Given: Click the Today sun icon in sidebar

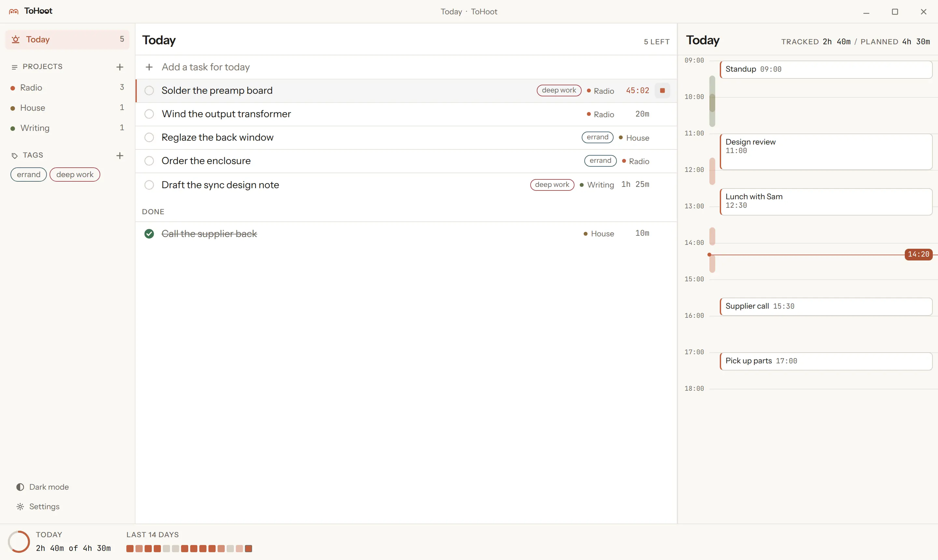Looking at the screenshot, I should 16,39.
